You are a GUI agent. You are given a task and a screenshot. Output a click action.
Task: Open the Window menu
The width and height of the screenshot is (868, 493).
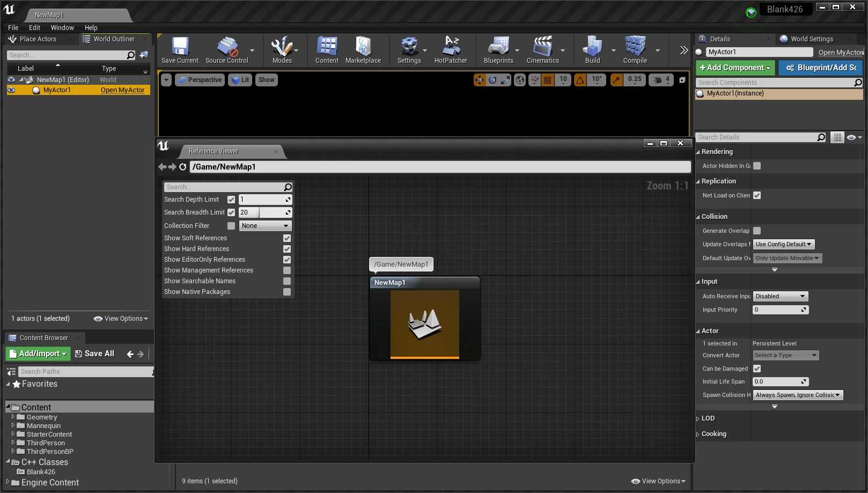click(62, 28)
